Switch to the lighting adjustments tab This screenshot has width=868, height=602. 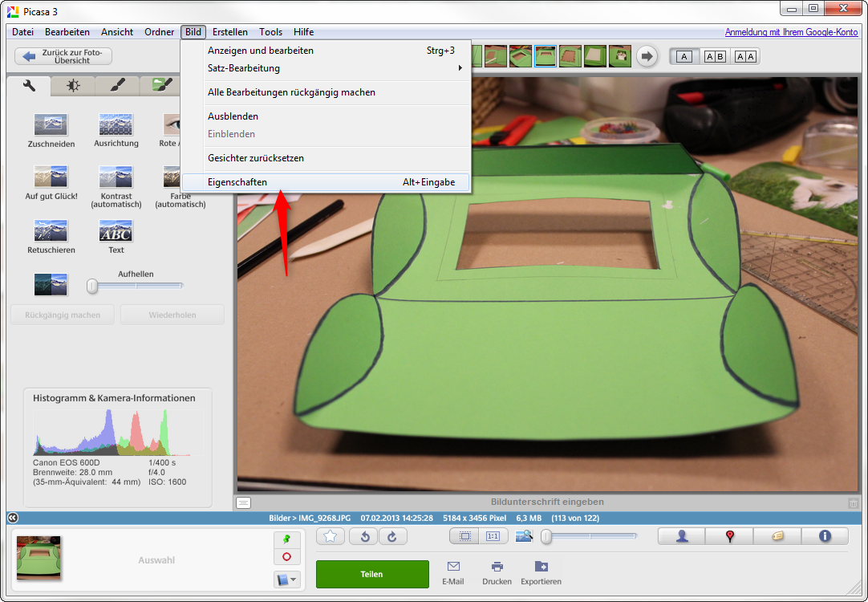pyautogui.click(x=73, y=85)
